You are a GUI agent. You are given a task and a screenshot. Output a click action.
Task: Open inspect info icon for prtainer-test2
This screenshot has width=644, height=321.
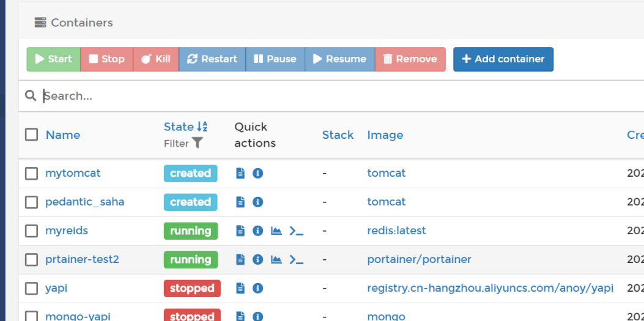pos(257,259)
